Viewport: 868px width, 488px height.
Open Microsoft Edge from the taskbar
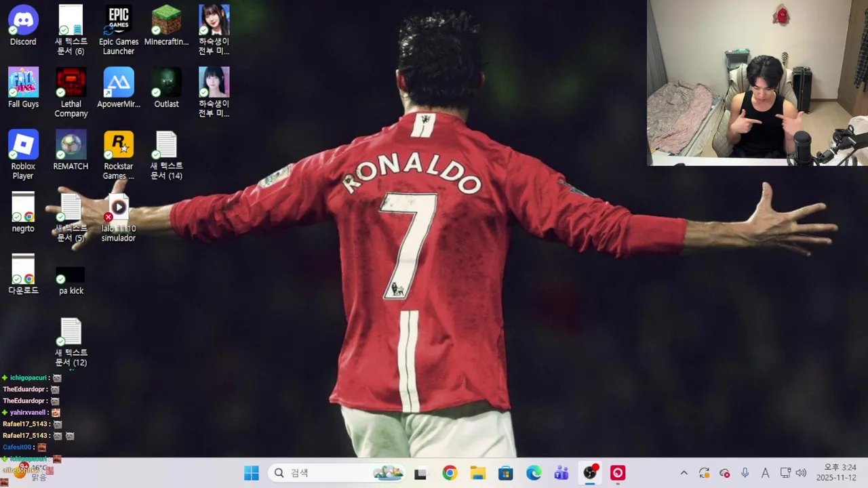tap(534, 473)
